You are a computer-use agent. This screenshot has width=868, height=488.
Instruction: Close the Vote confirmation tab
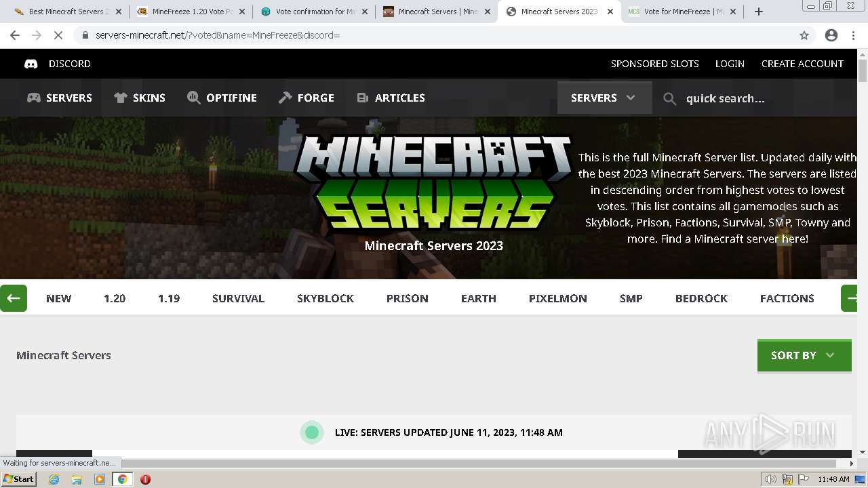(x=366, y=12)
